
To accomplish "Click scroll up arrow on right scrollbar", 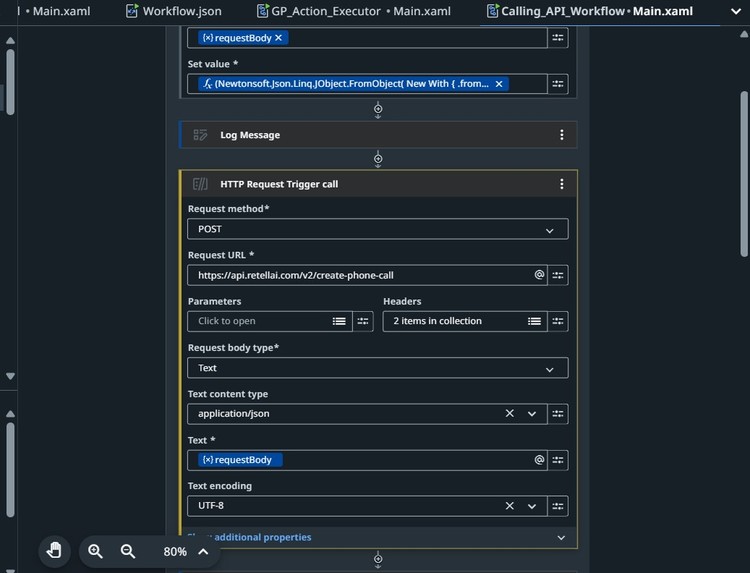I will pyautogui.click(x=744, y=34).
